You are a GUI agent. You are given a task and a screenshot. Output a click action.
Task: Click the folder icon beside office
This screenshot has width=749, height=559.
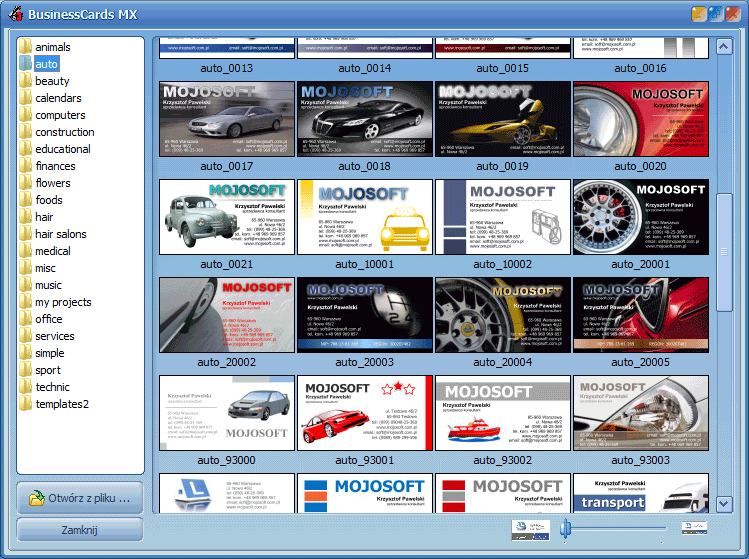tap(25, 319)
